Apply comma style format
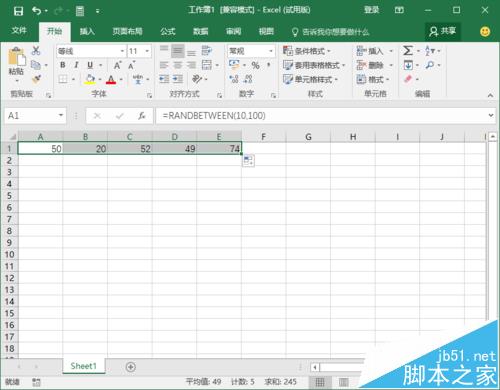Image resolution: width=500 pixels, height=390 pixels. [268, 65]
